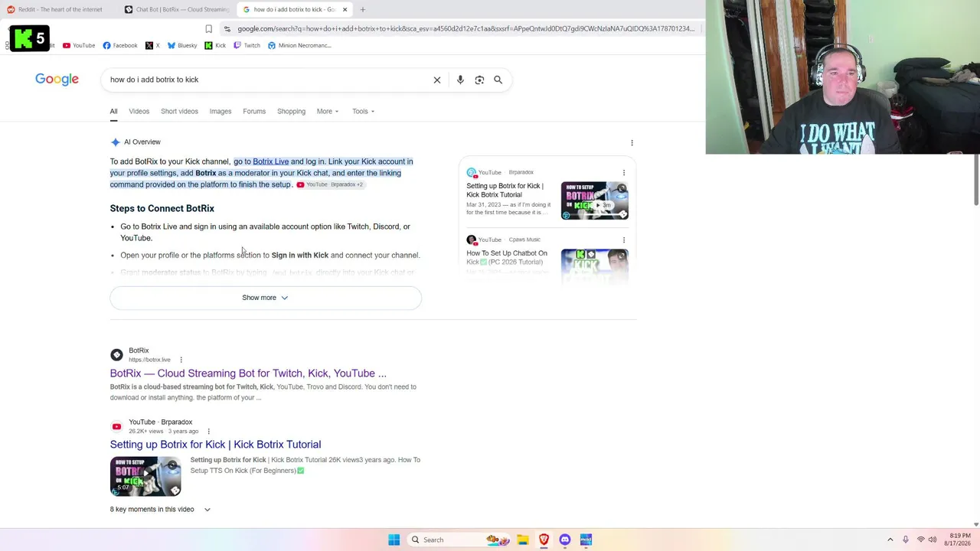Bookmark this page in the address bar
Image resolution: width=980 pixels, height=551 pixels.
pos(208,29)
